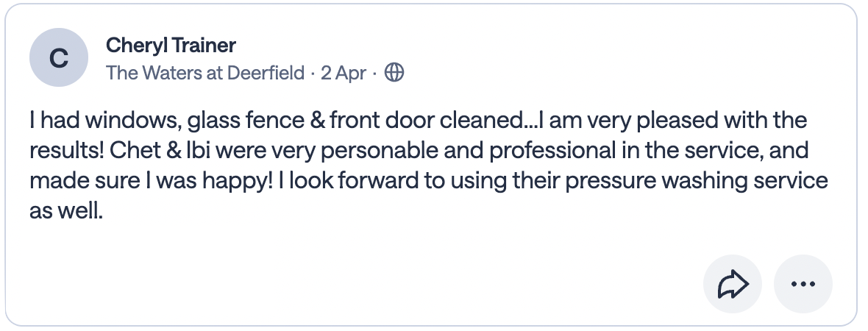868x331 pixels.
Task: Click the 2 Apr post date
Action: coord(344,73)
